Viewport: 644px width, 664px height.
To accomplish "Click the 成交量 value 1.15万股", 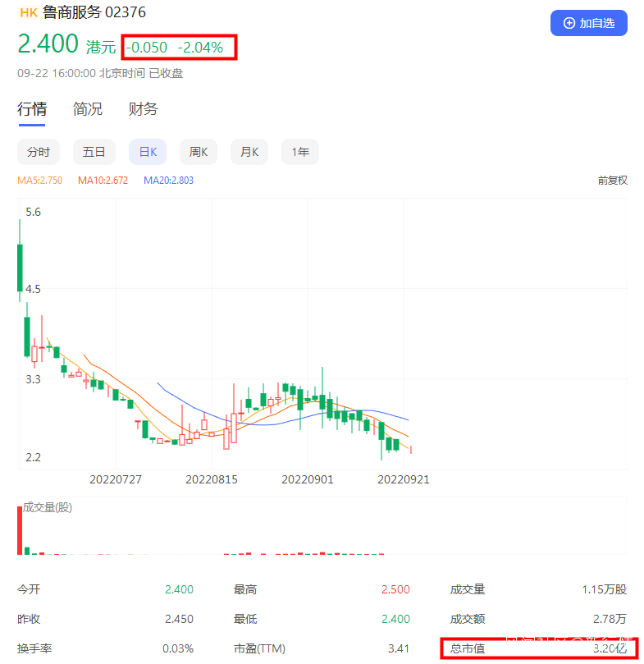I will (x=604, y=589).
